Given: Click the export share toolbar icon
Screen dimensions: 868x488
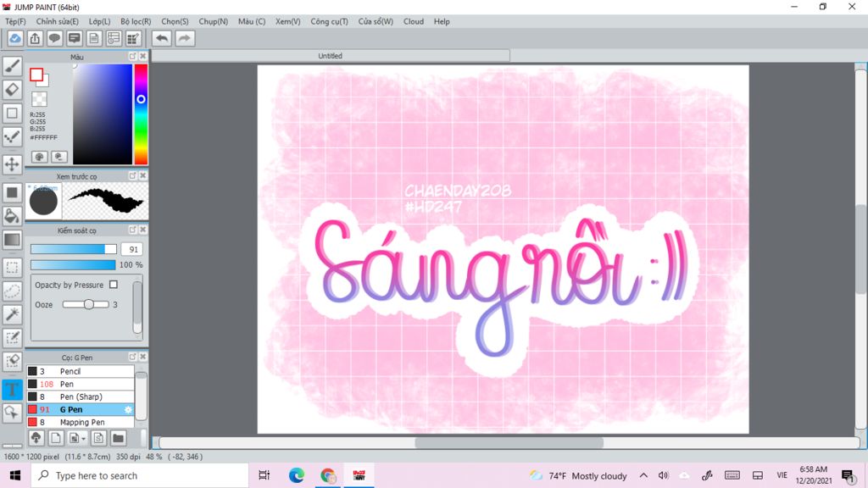Looking at the screenshot, I should coord(35,38).
